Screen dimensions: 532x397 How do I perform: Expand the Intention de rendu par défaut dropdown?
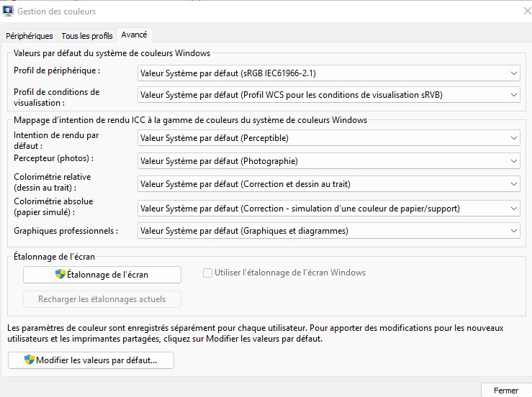tap(513, 138)
